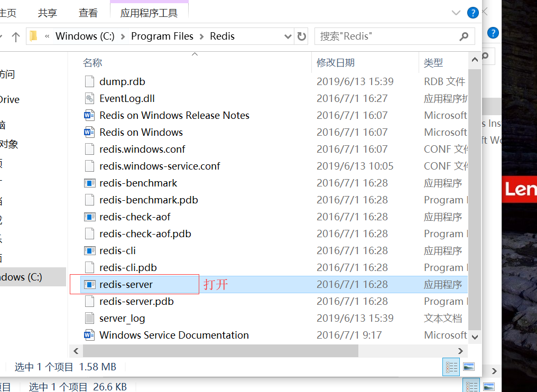Click the refresh button beside address bar
Image resolution: width=537 pixels, height=392 pixels.
[x=302, y=36]
